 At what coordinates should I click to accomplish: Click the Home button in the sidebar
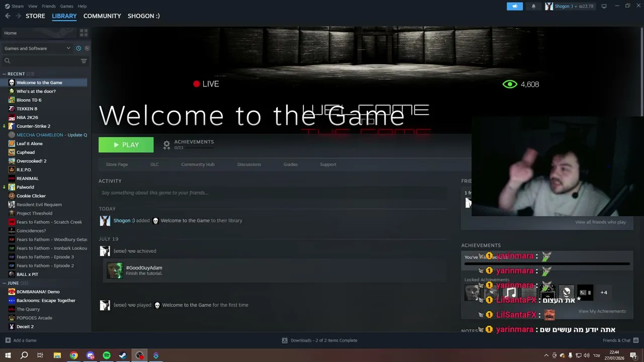39,33
